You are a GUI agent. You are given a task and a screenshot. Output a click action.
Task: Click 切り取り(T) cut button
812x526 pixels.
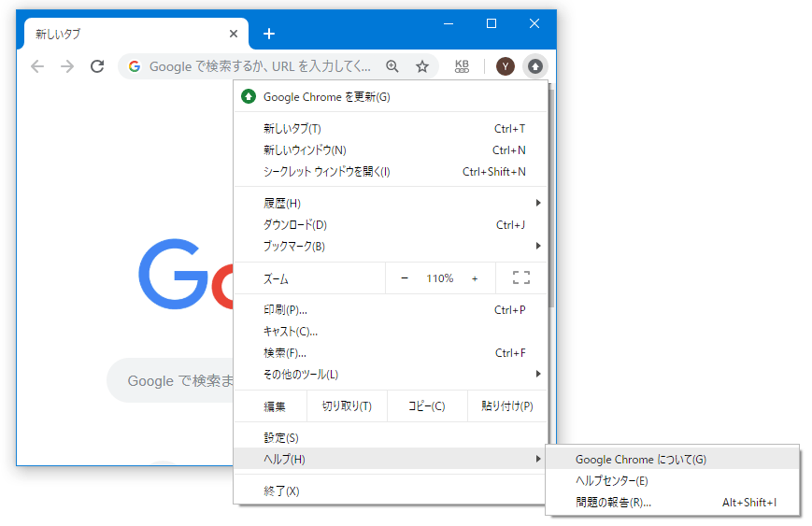(347, 406)
